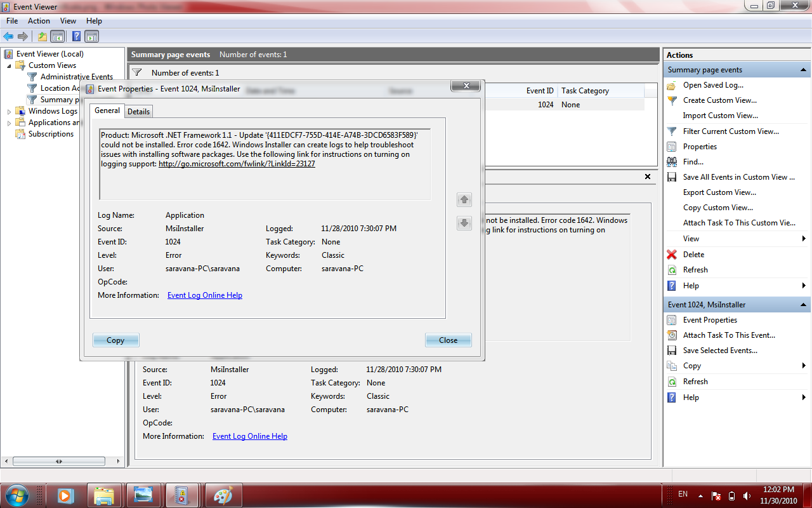Expand the Windows Logs tree node
This screenshot has height=508, width=812.
(x=9, y=111)
